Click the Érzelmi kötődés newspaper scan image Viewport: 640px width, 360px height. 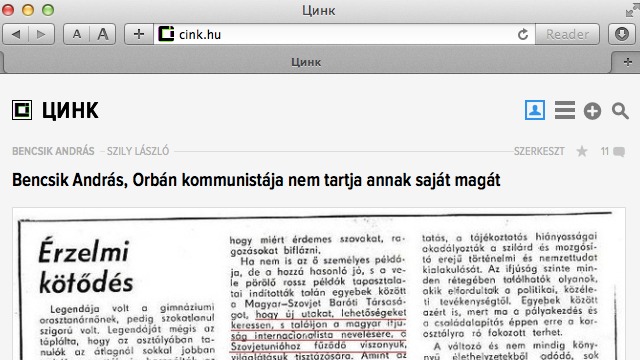(319, 284)
